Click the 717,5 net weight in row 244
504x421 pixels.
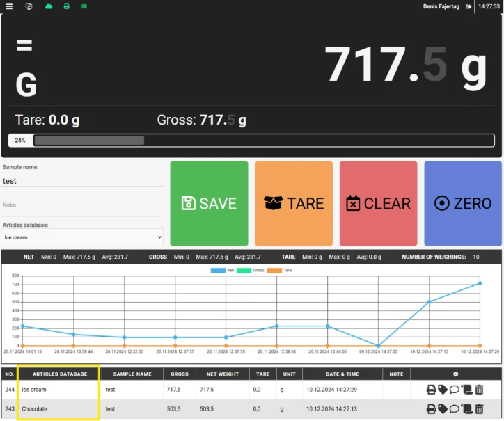207,390
